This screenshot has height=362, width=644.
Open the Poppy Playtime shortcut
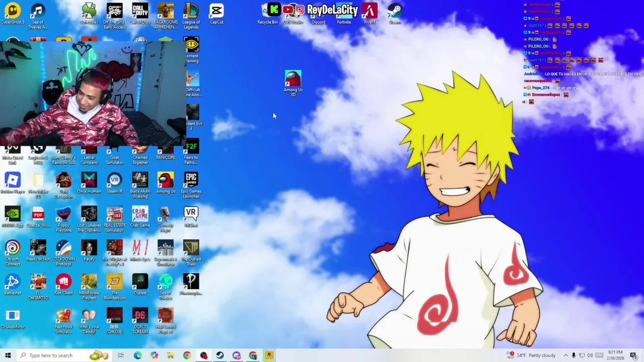[63, 219]
